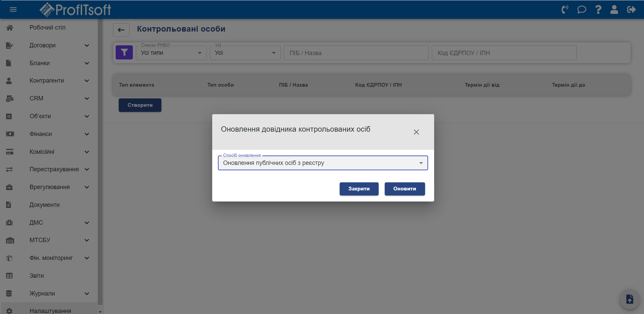644x314 pixels.
Task: Click the logout icon in header
Action: point(631,9)
